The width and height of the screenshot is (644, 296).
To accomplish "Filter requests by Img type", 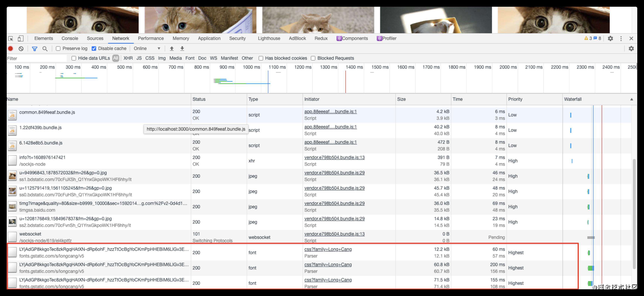I will coord(162,58).
